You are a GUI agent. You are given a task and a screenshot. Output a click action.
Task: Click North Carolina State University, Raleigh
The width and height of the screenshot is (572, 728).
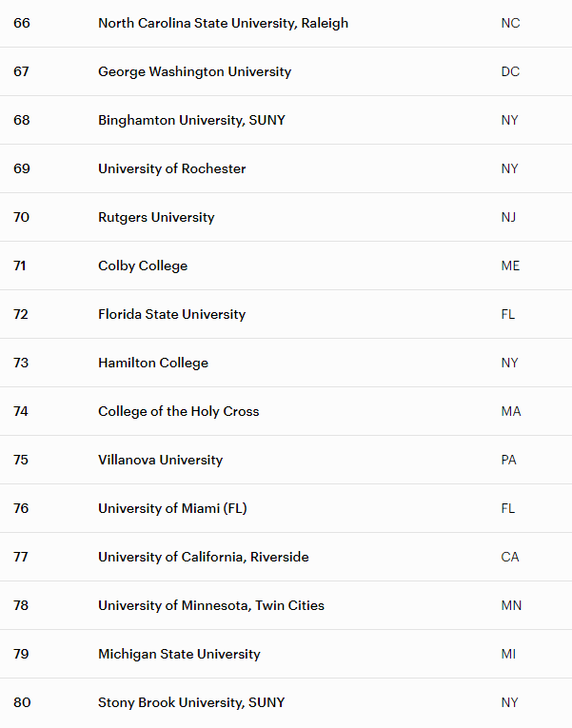pyautogui.click(x=224, y=23)
